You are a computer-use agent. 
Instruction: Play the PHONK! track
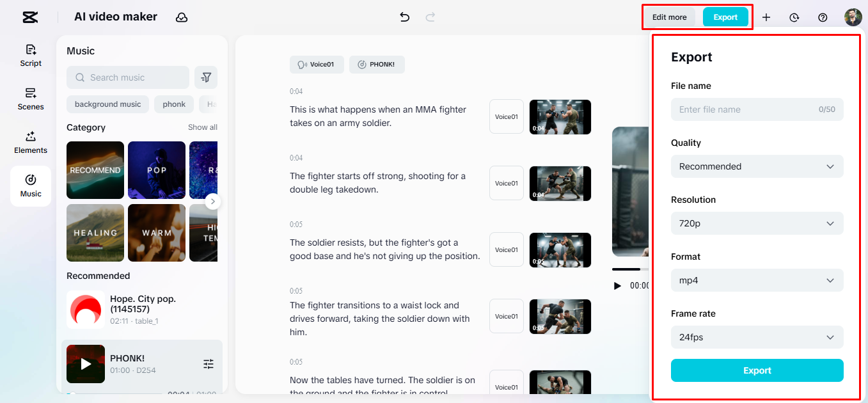click(x=86, y=364)
